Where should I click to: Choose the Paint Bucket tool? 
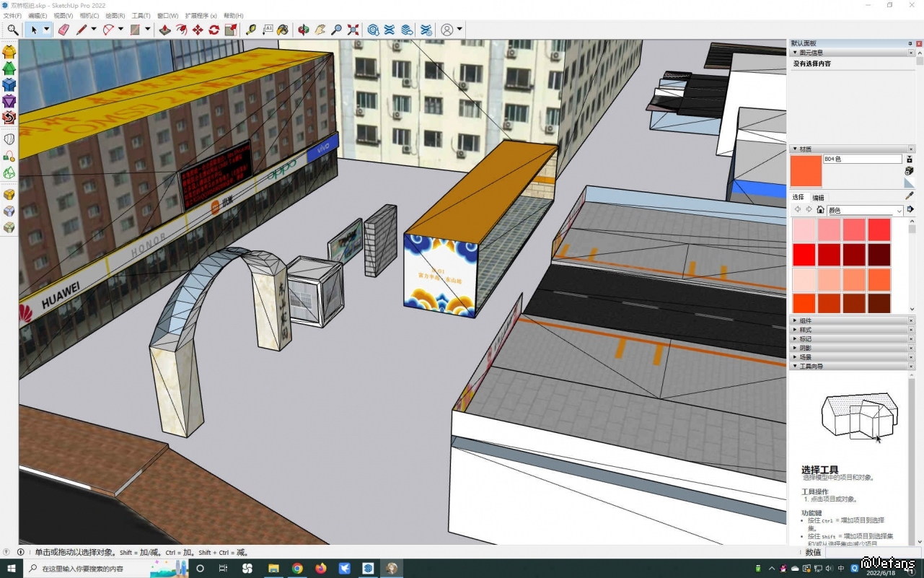pyautogui.click(x=283, y=30)
